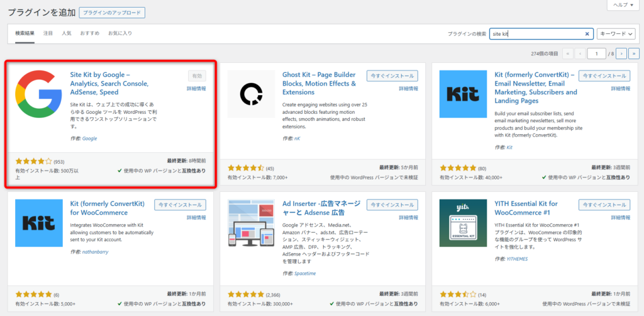Click the author link Spacetime

click(x=305, y=273)
